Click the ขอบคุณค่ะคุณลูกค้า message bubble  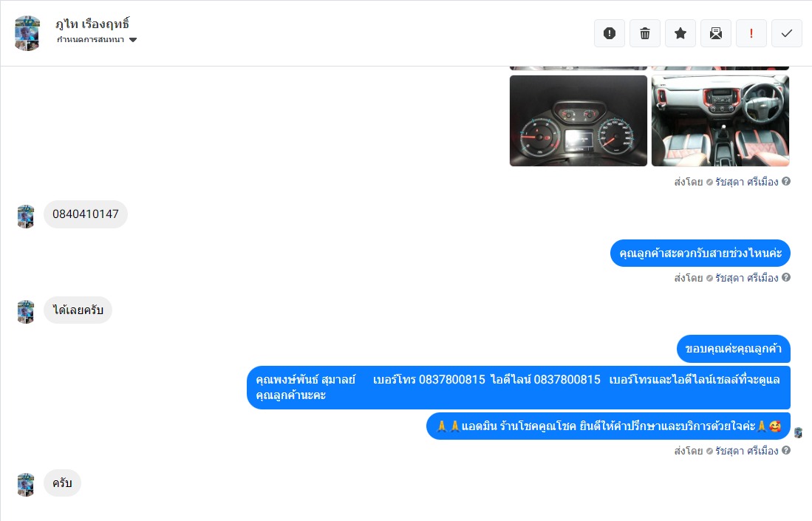point(733,349)
